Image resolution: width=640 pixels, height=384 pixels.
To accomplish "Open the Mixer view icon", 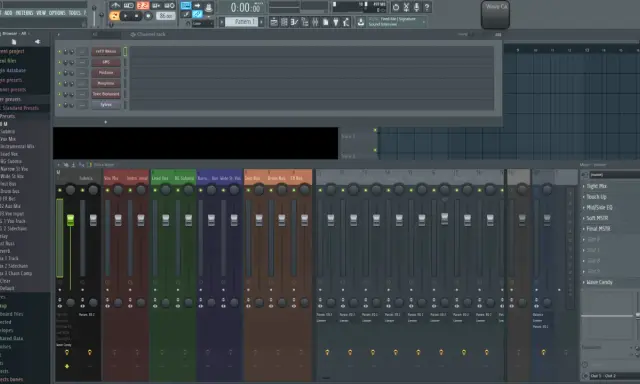I will pos(315,22).
